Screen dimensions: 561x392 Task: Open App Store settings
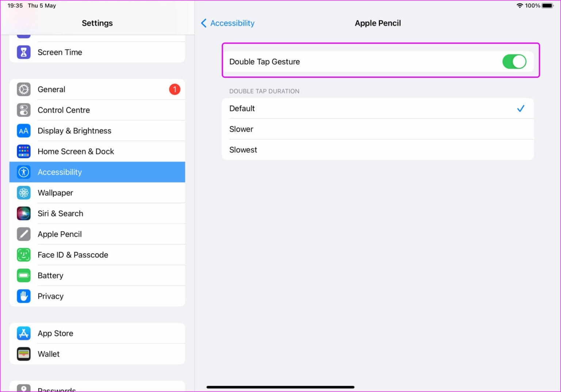pyautogui.click(x=97, y=333)
